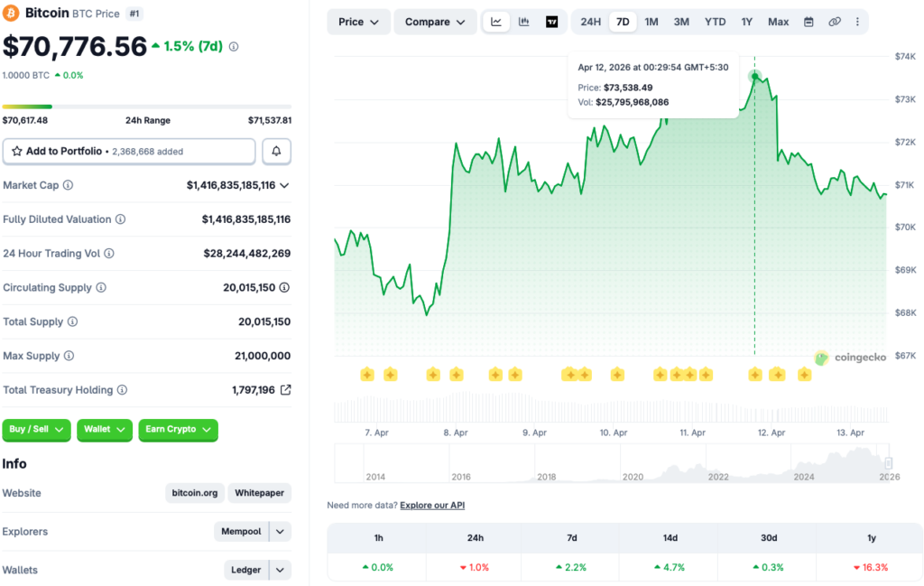
Task: Click info icon beside Circulating Supply value
Action: click(x=284, y=288)
